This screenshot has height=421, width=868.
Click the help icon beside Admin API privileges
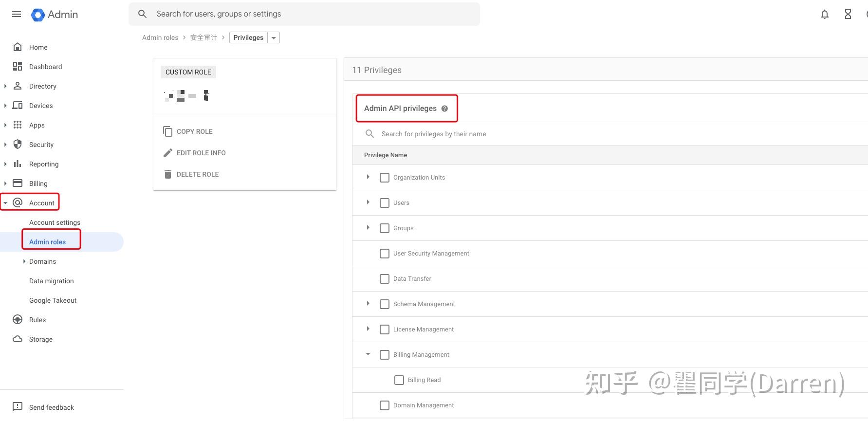click(x=444, y=109)
